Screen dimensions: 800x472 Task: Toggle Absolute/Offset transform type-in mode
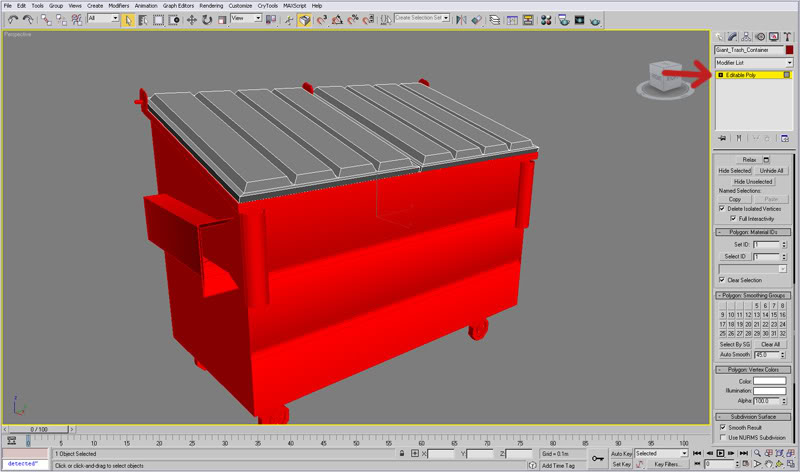415,453
